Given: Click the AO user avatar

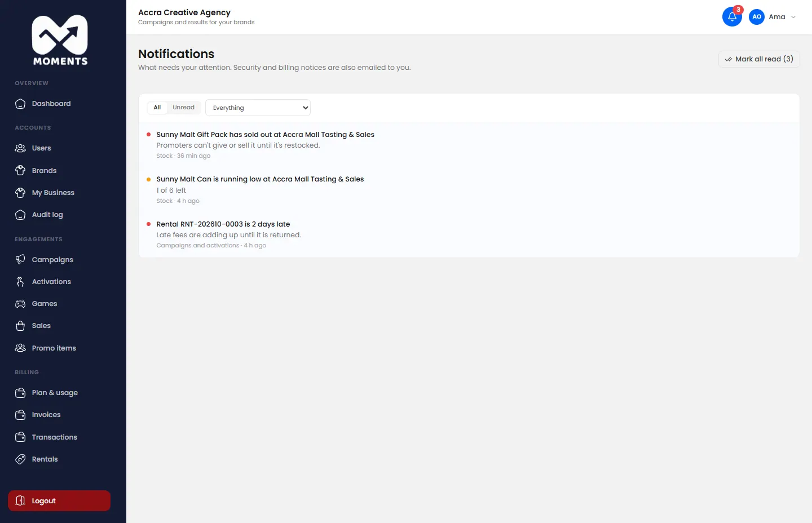Looking at the screenshot, I should [x=757, y=17].
